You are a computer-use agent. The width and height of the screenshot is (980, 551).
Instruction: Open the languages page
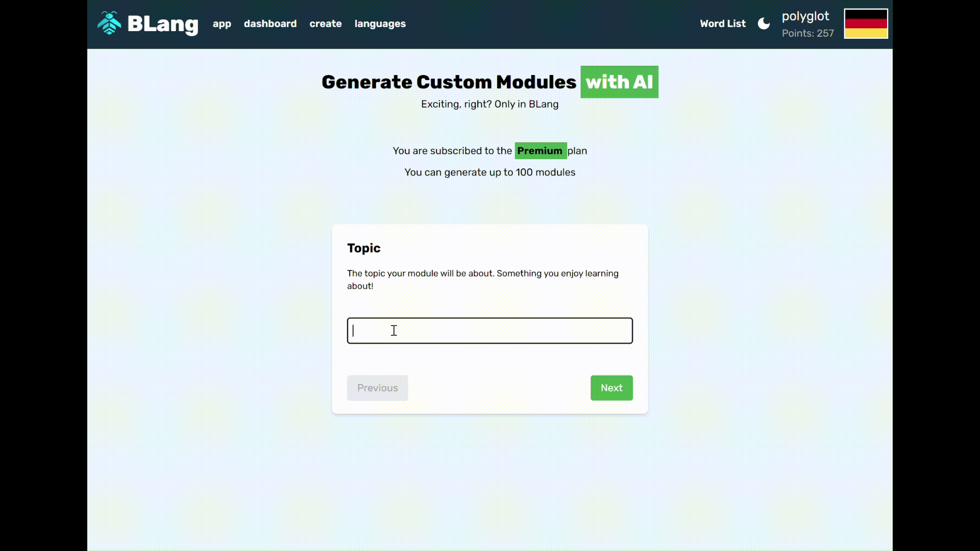click(x=380, y=23)
